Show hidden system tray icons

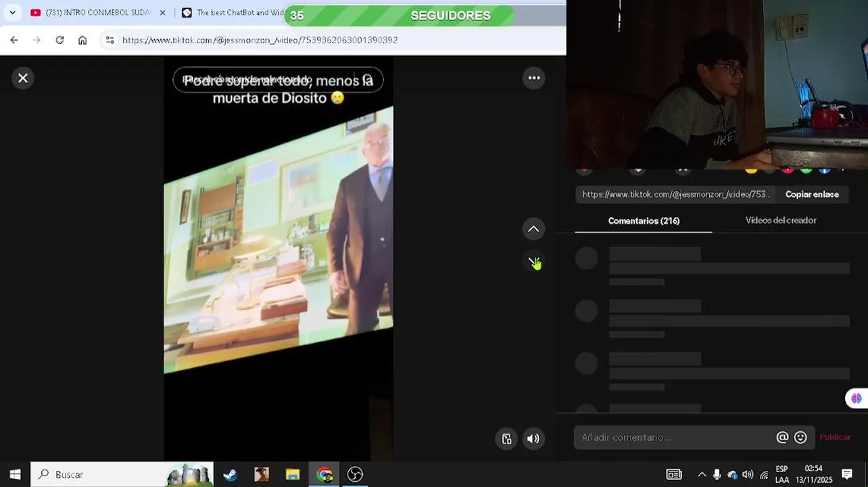coord(701,474)
